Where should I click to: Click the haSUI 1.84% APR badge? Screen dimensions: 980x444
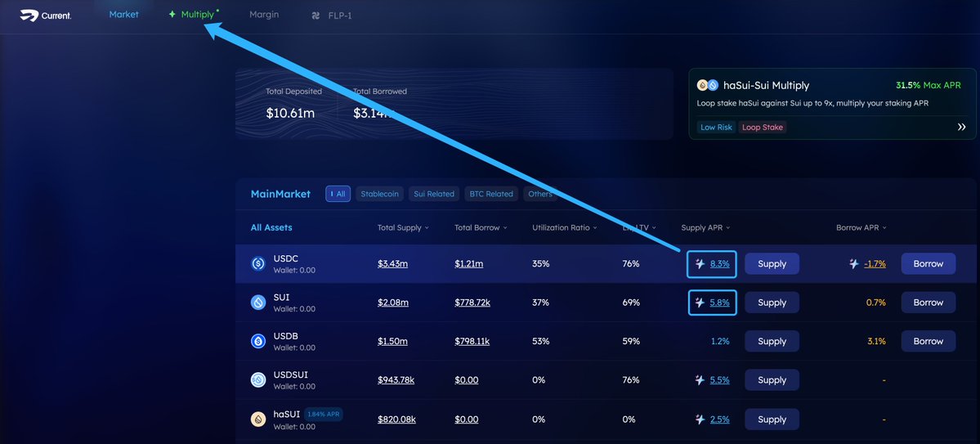pos(323,414)
